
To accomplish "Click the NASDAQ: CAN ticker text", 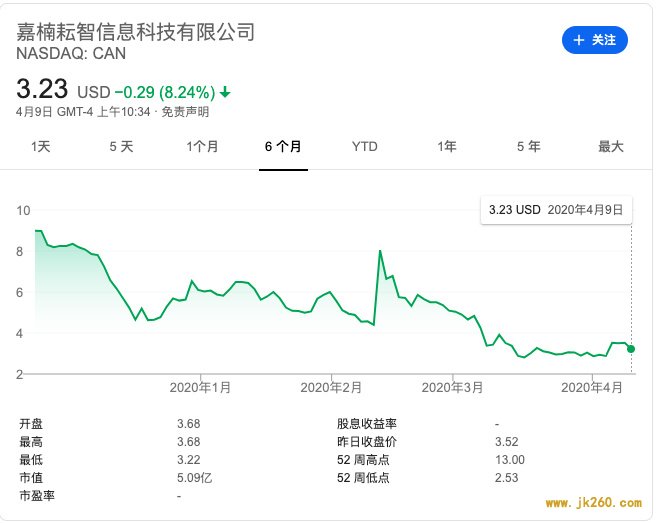I will coord(71,54).
